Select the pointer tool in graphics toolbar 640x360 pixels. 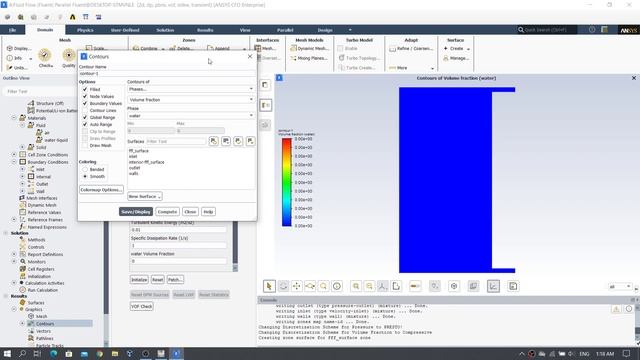(269, 286)
